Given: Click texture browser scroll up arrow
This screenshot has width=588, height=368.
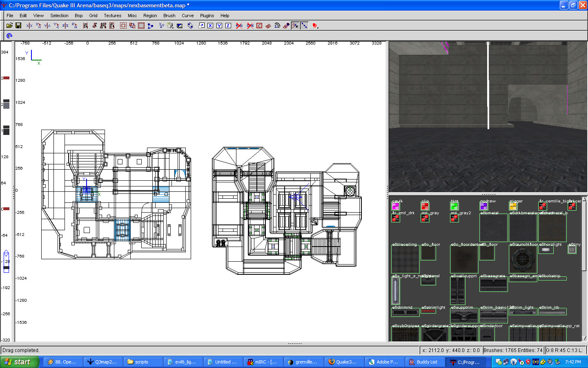Looking at the screenshot, I should pyautogui.click(x=584, y=199).
